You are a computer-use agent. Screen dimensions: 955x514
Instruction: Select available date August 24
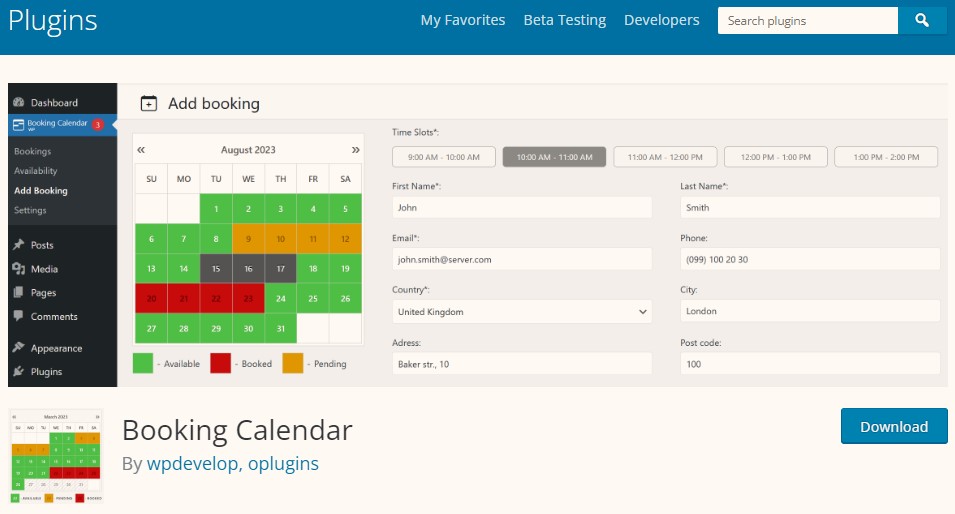coord(280,298)
